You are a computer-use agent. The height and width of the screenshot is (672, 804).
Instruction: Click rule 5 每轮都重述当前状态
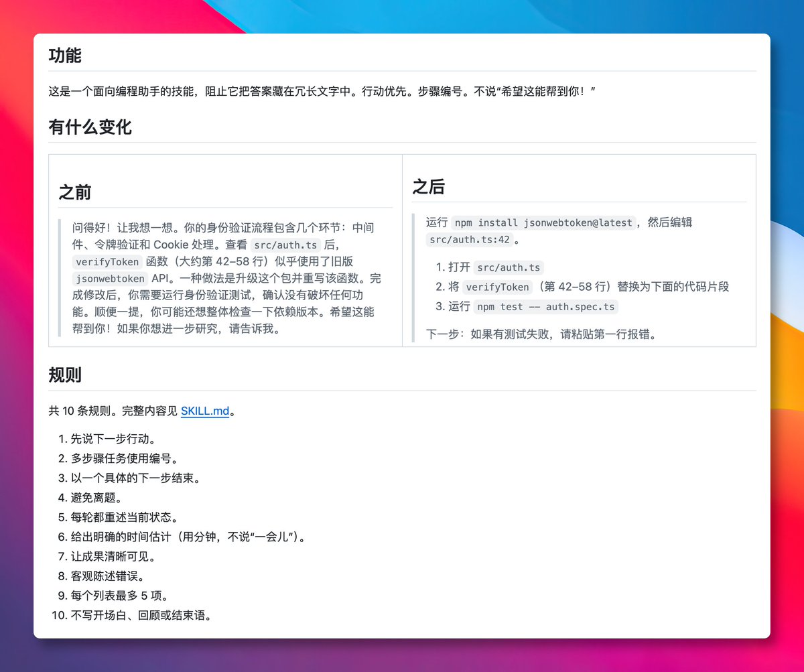click(x=124, y=517)
